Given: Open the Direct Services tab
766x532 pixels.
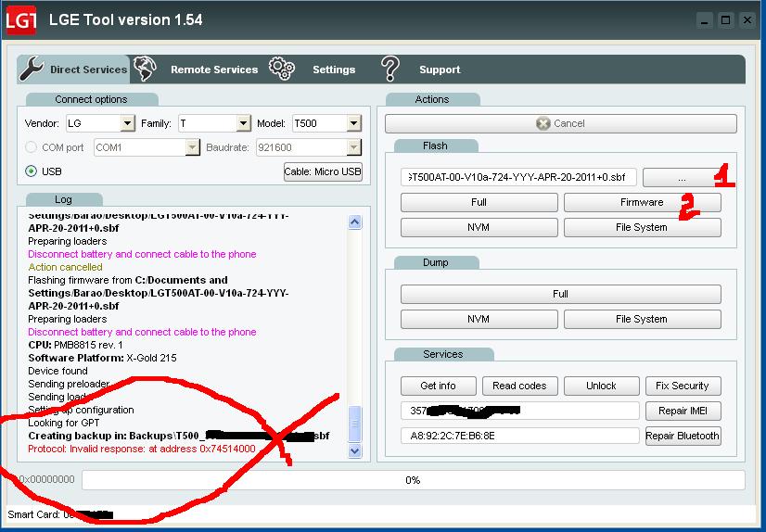Looking at the screenshot, I should [74, 69].
